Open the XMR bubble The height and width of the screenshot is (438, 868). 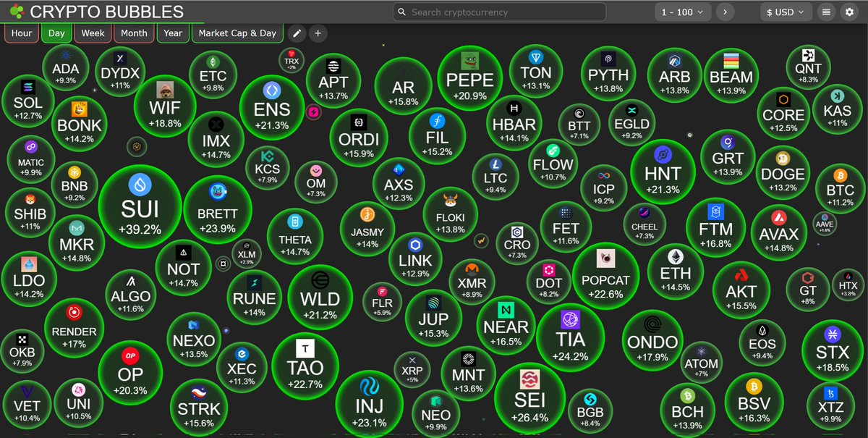click(x=472, y=281)
